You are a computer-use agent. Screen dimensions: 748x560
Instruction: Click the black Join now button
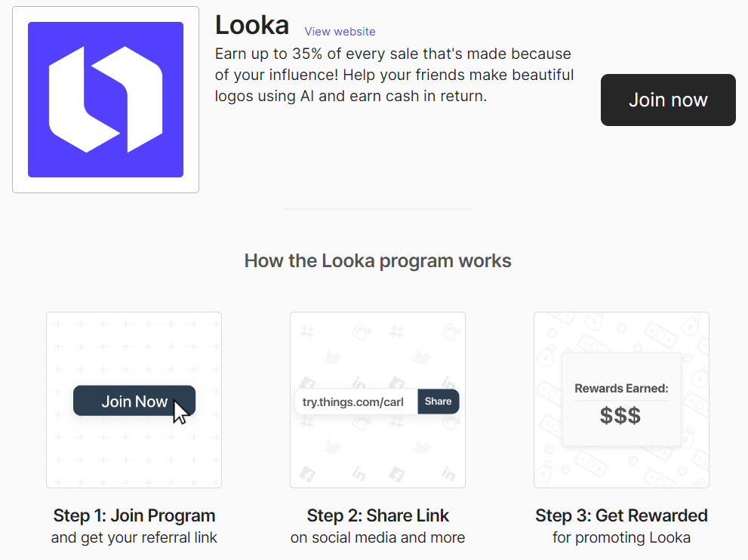(668, 100)
